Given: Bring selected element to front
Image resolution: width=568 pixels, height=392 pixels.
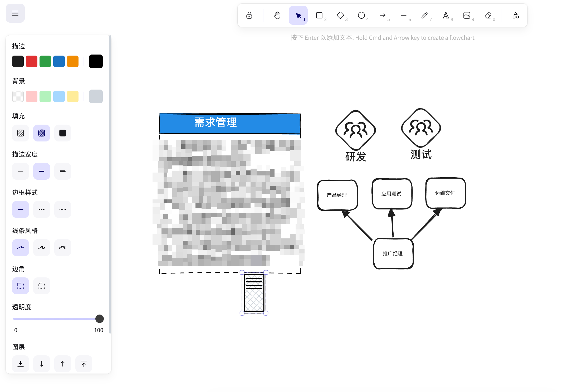Looking at the screenshot, I should coord(84,364).
